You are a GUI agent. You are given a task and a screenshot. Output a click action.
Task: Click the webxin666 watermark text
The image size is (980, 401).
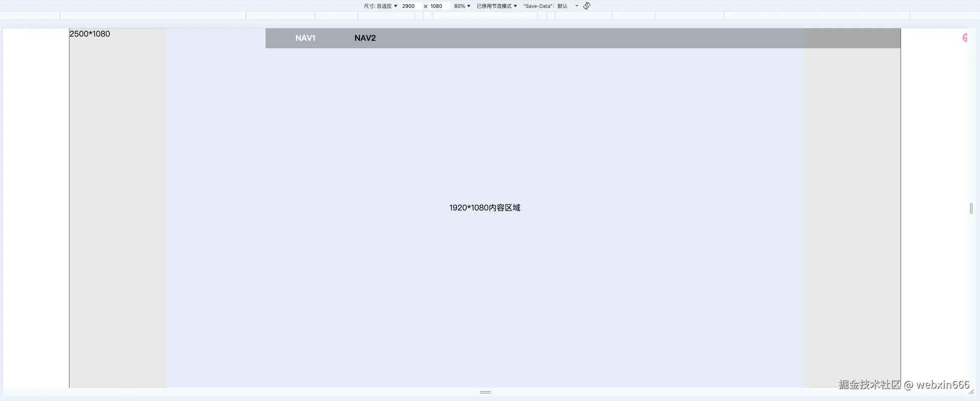point(943,385)
